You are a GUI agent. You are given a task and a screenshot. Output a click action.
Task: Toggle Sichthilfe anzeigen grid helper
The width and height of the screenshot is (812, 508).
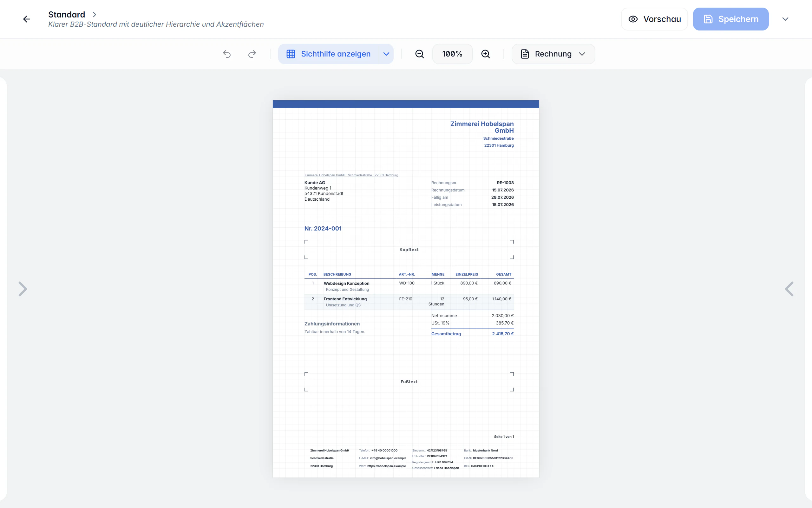pos(329,54)
